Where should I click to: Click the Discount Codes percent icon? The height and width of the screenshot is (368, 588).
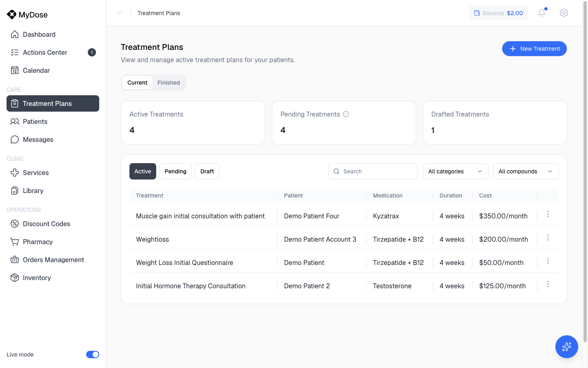15,224
